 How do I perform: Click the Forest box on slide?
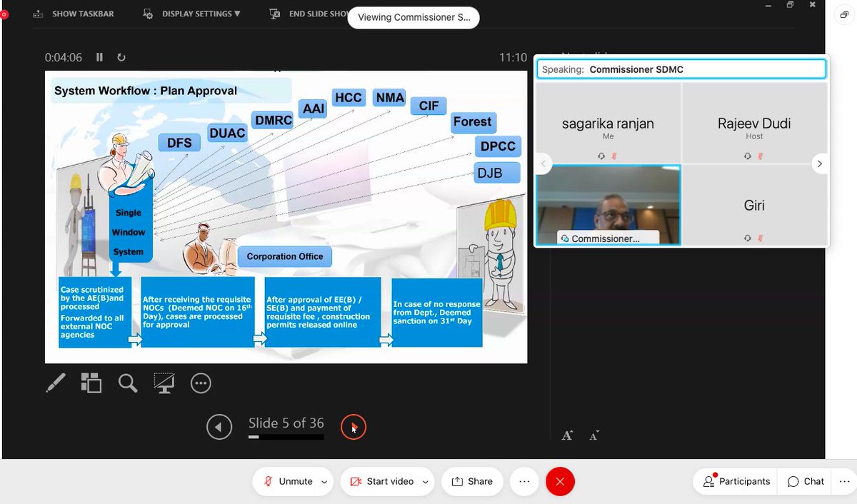point(473,122)
